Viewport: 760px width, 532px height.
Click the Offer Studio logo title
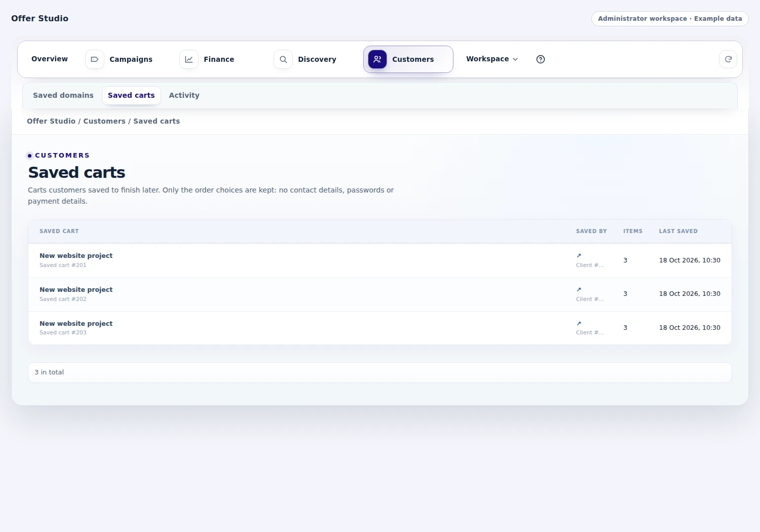pyautogui.click(x=40, y=18)
